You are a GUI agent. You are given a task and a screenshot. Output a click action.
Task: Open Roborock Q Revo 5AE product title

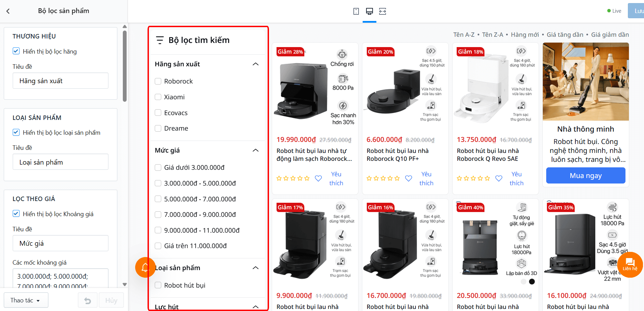tap(488, 155)
